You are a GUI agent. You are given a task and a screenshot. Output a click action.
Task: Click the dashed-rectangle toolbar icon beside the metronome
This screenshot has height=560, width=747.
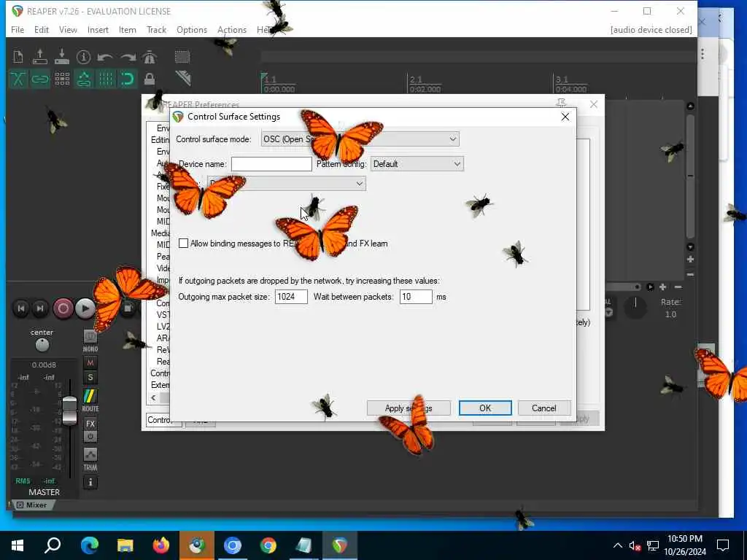(x=182, y=57)
